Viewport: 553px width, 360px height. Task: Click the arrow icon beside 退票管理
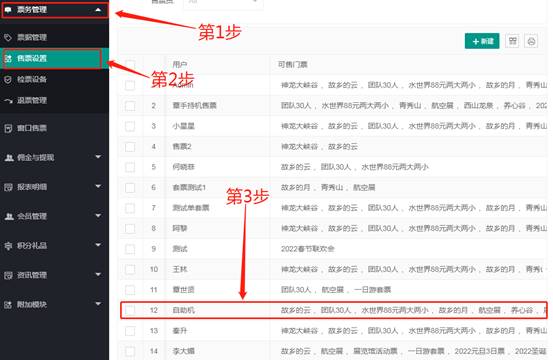pos(8,100)
